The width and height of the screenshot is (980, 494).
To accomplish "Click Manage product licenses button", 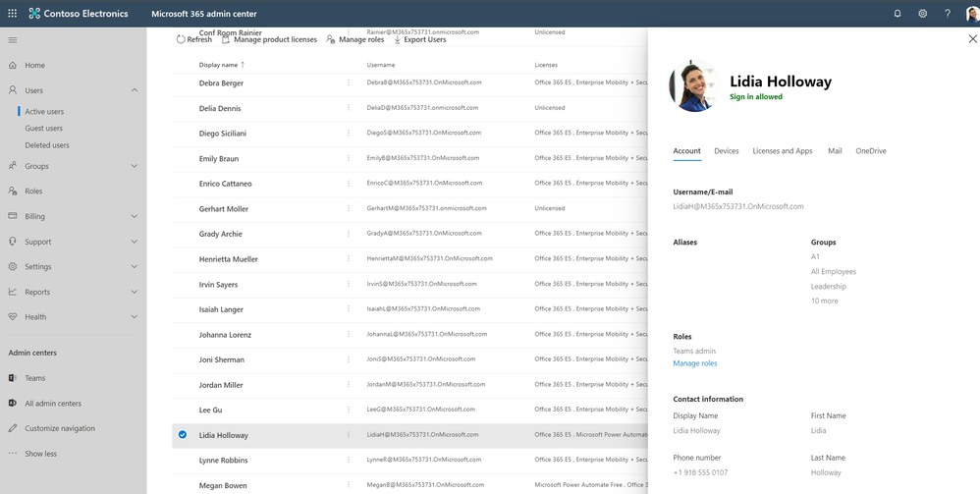I will (269, 39).
